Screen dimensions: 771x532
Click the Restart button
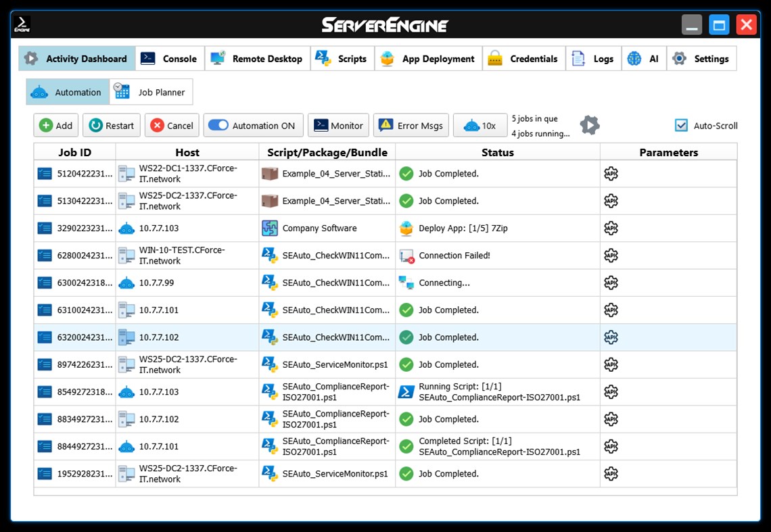pyautogui.click(x=111, y=125)
